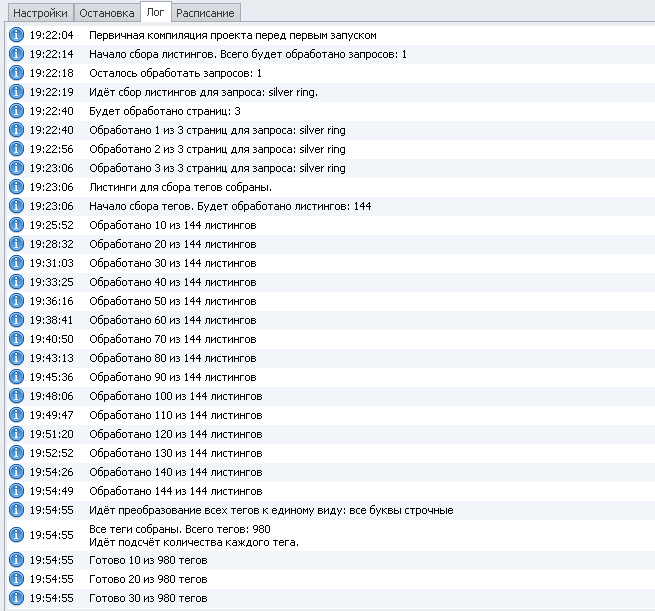Select message 'Готово 20 из 980 тегов'
The width and height of the screenshot is (655, 611).
[x=148, y=579]
